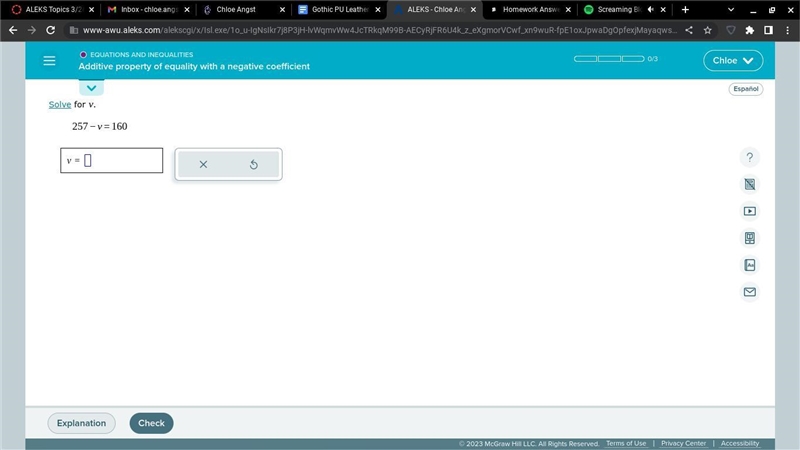This screenshot has height=450, width=800.
Task: Open the message envelope icon
Action: 749,292
